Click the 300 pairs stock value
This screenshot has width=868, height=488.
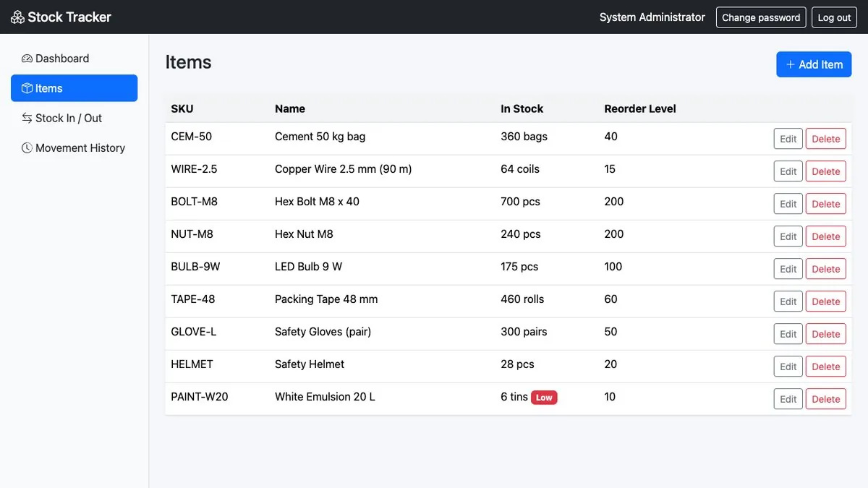[x=524, y=332]
